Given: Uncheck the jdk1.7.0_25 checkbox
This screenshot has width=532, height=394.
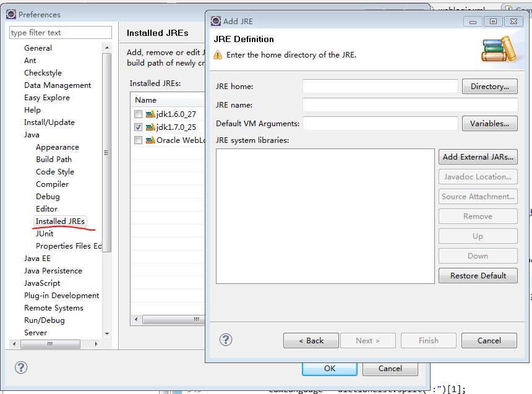Looking at the screenshot, I should point(138,127).
